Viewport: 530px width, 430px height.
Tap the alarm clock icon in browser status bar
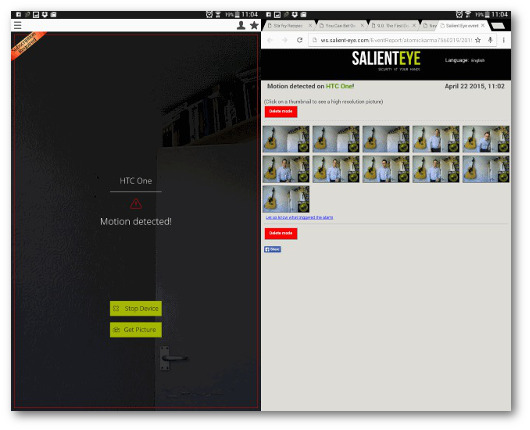(459, 15)
